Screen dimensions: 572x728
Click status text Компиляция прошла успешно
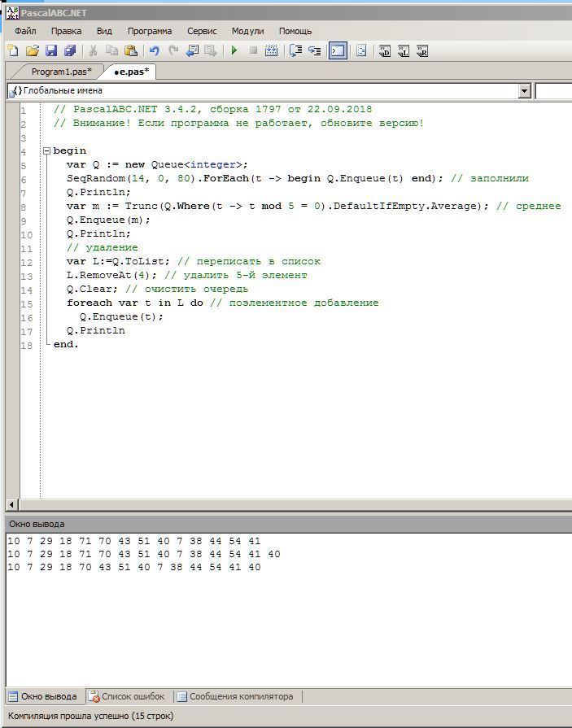[x=90, y=716]
